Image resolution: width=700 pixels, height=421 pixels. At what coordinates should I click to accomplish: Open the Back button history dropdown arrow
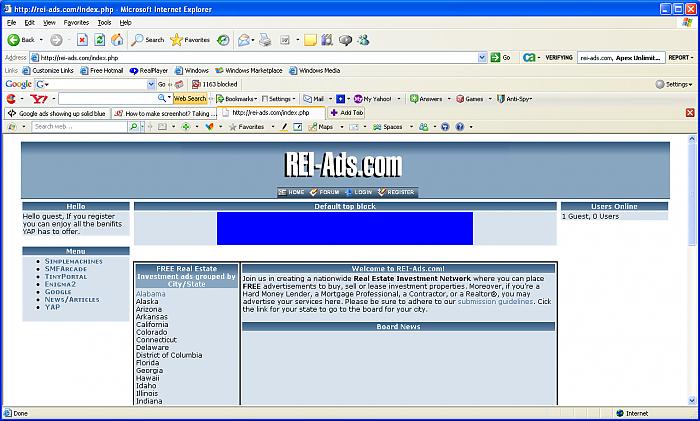(x=42, y=40)
